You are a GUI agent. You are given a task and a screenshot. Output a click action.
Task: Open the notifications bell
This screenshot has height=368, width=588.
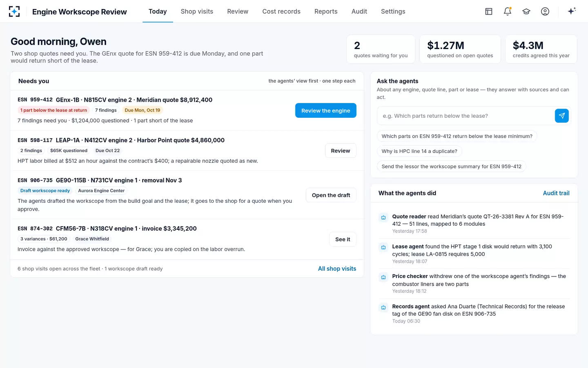pos(508,11)
